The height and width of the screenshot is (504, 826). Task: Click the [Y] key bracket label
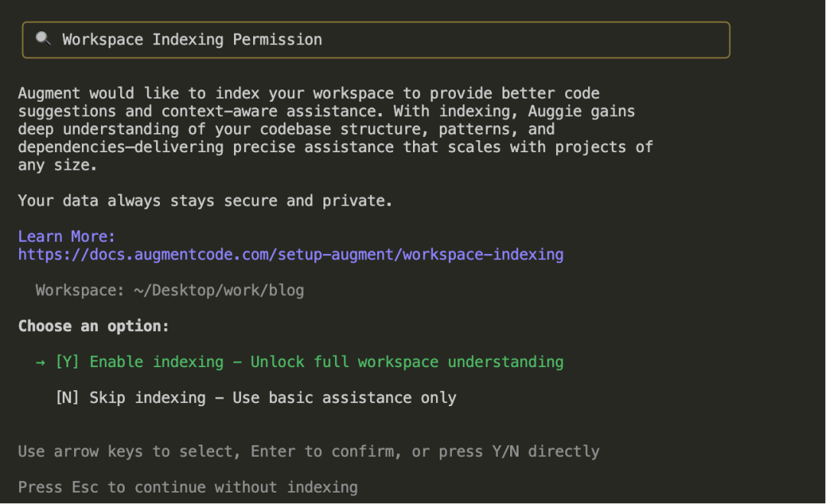click(x=67, y=362)
